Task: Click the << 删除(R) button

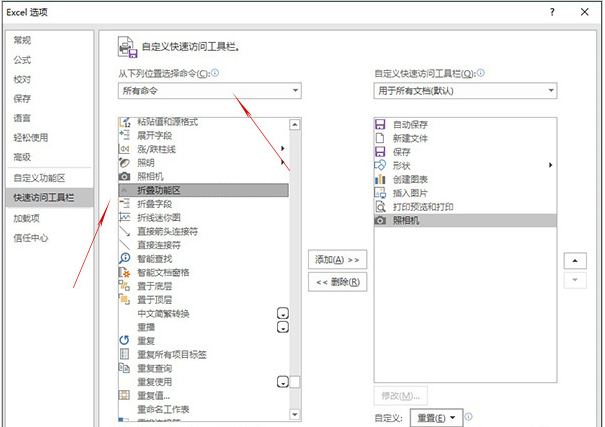Action: point(337,282)
